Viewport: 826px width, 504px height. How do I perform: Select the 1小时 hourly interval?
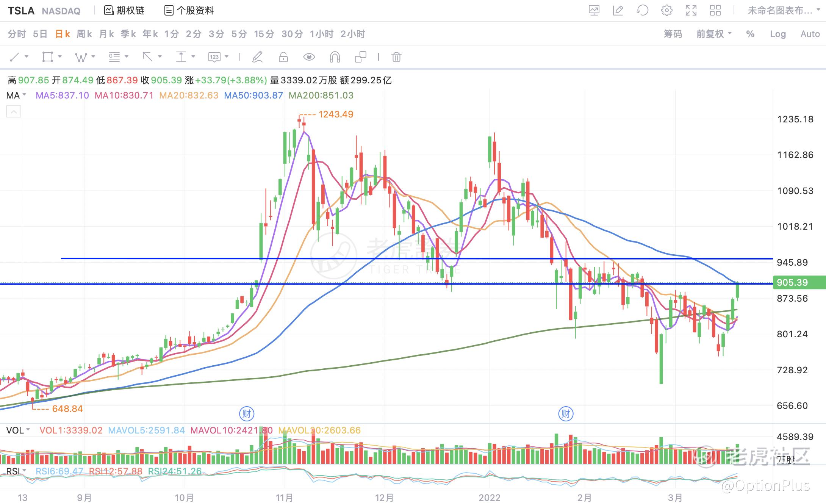[x=322, y=34]
